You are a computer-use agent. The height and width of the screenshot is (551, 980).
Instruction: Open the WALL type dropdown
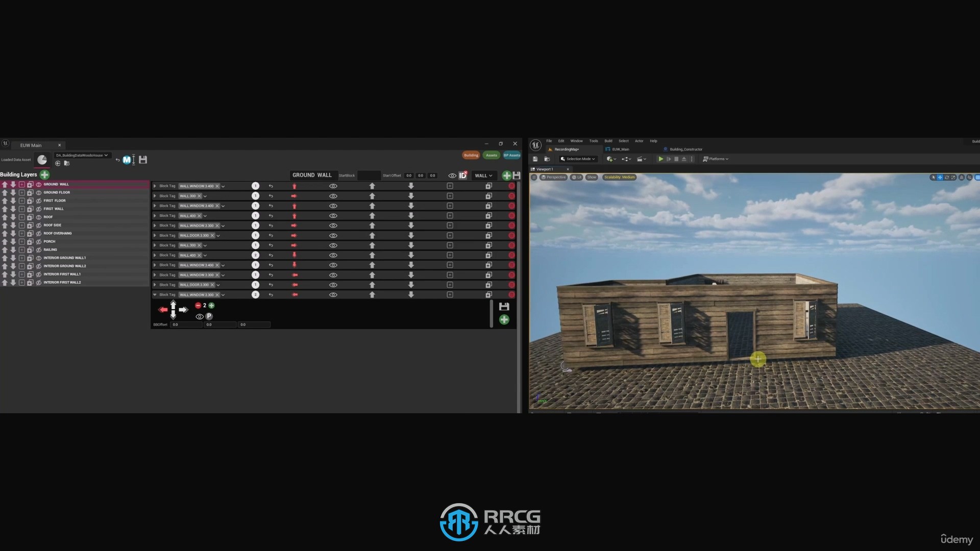coord(483,176)
